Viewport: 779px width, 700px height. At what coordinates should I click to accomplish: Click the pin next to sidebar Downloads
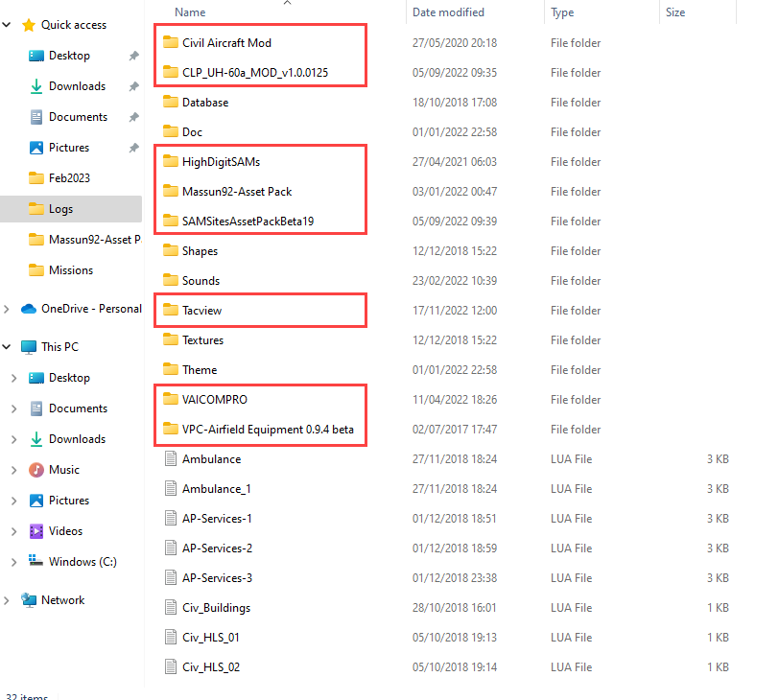coord(134,86)
